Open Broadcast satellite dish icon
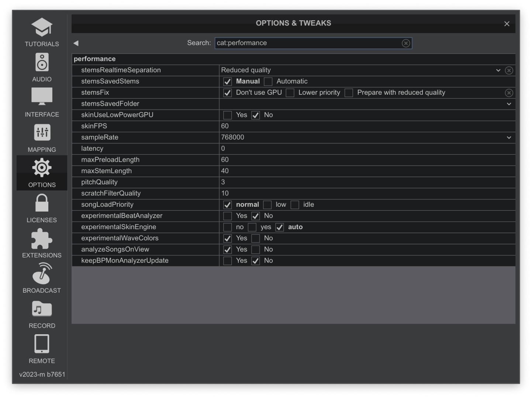 (x=42, y=273)
